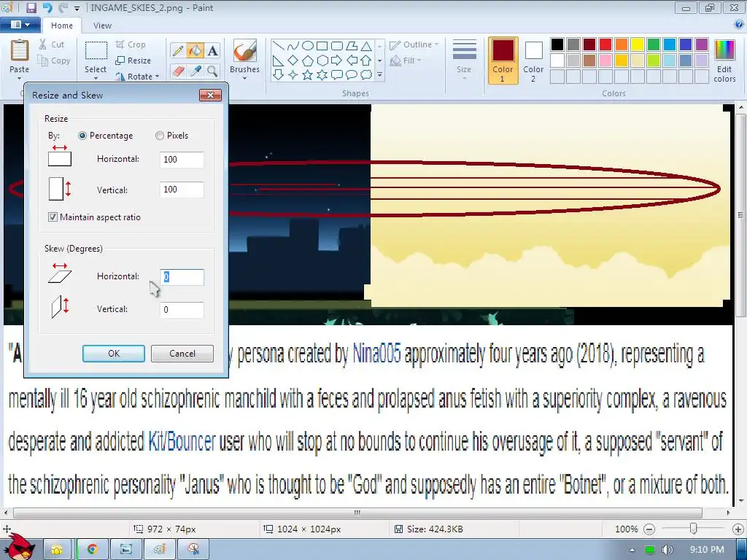
Task: Click the 9:10 PM taskbar clock
Action: (707, 550)
